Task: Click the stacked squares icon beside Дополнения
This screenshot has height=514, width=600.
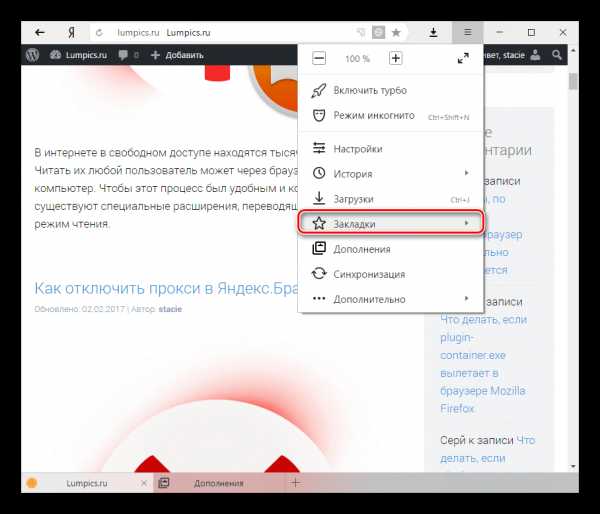Action: tap(319, 248)
